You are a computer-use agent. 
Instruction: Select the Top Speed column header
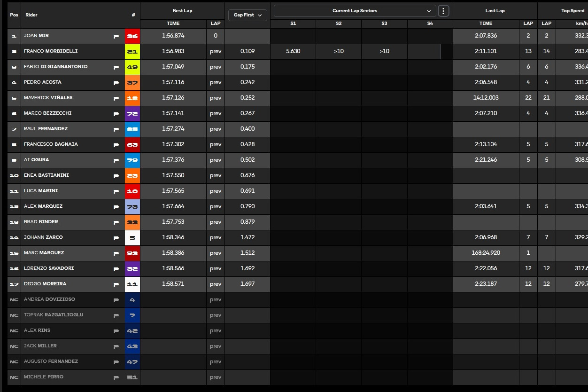point(573,10)
